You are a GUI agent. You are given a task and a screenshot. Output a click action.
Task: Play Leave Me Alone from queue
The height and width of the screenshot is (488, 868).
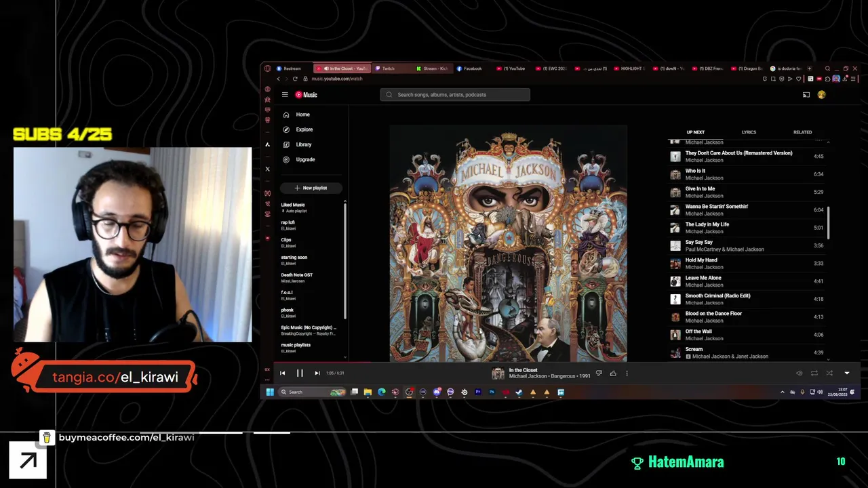pos(746,281)
